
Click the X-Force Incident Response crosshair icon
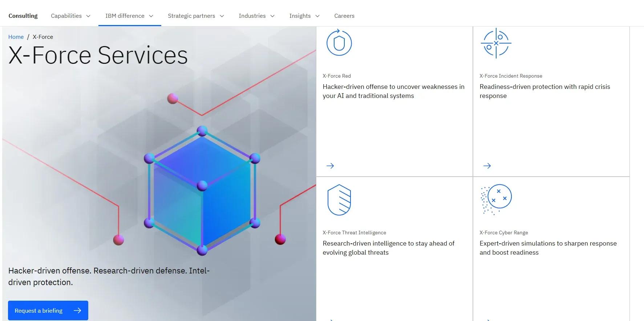tap(496, 43)
